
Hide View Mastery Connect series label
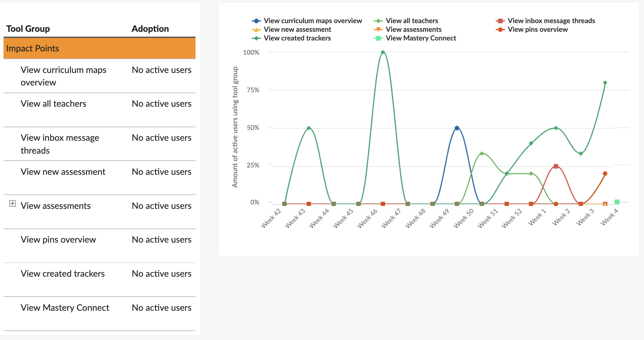click(x=421, y=38)
